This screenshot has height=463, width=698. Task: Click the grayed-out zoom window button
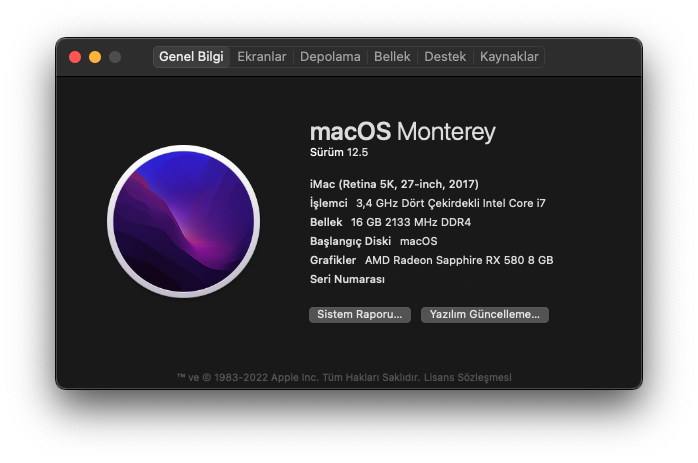[x=115, y=57]
